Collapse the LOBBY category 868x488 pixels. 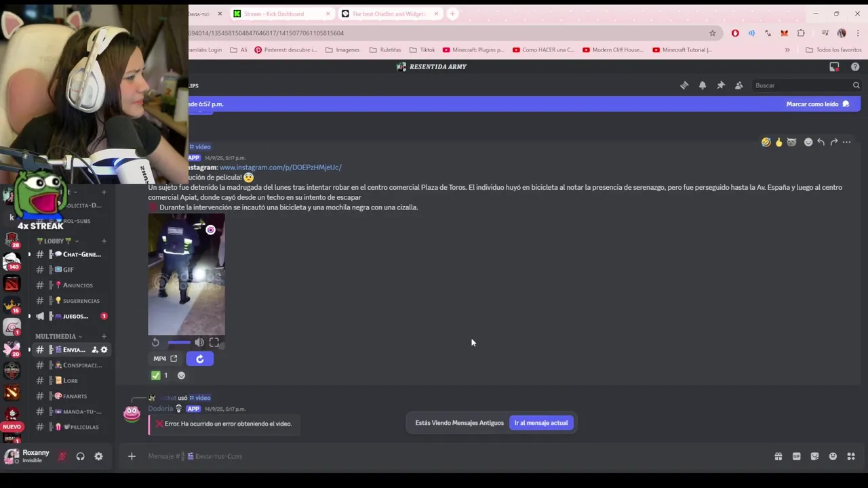57,241
